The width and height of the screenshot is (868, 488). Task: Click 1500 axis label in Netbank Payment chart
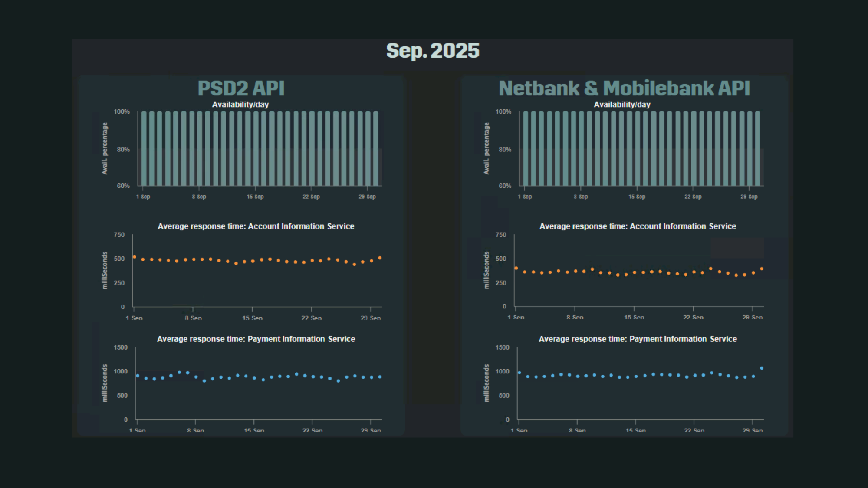(502, 347)
